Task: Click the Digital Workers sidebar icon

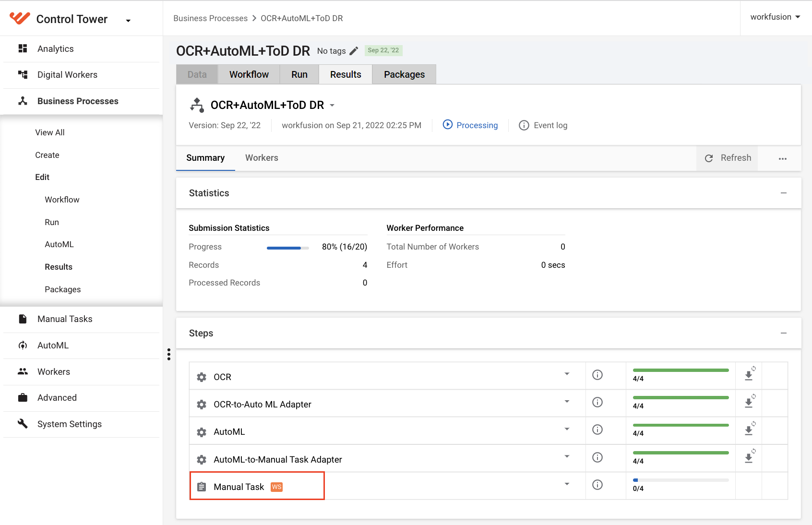Action: click(x=23, y=74)
